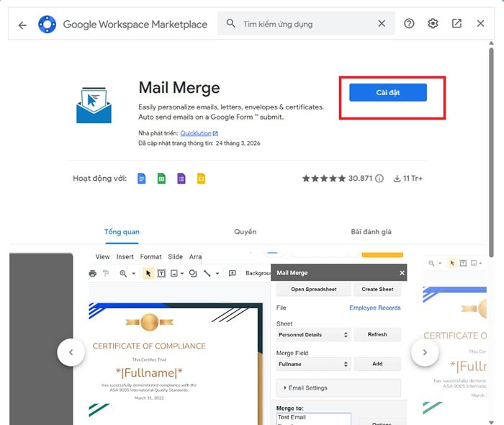Show the next screenshot with the right chevron
The width and height of the screenshot is (504, 425).
[x=425, y=352]
